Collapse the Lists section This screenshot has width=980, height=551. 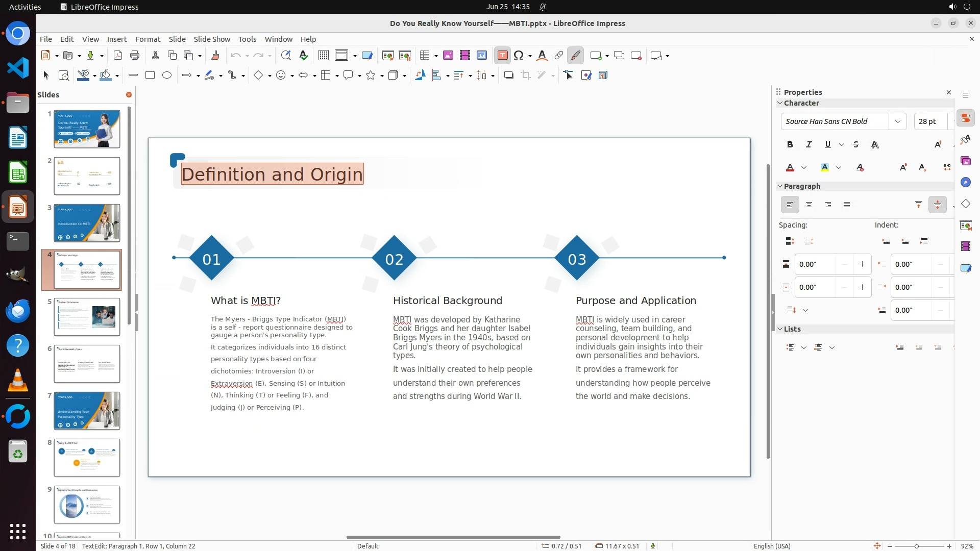(780, 329)
